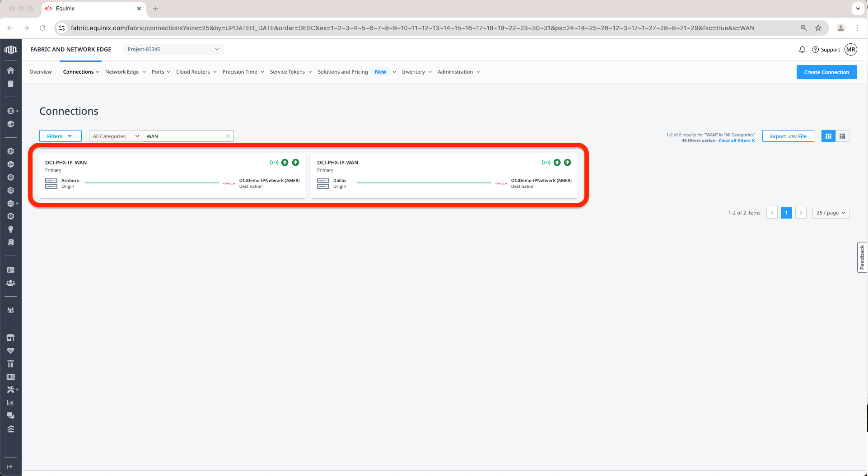This screenshot has width=868, height=476.
Task: Click the notifications bell icon
Action: (802, 50)
